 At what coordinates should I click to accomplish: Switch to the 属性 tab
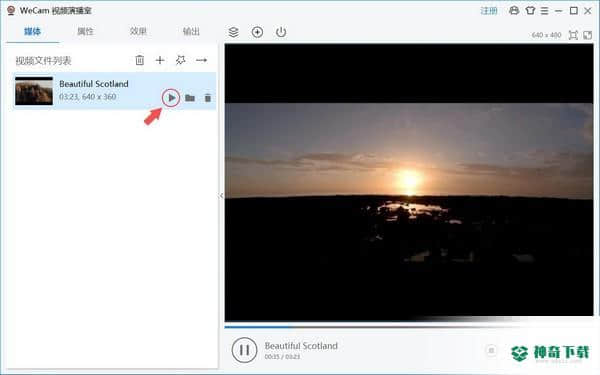(85, 31)
